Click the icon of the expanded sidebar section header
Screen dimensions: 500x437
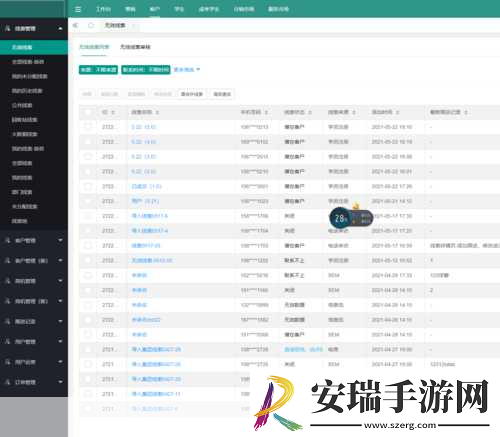pos(7,29)
